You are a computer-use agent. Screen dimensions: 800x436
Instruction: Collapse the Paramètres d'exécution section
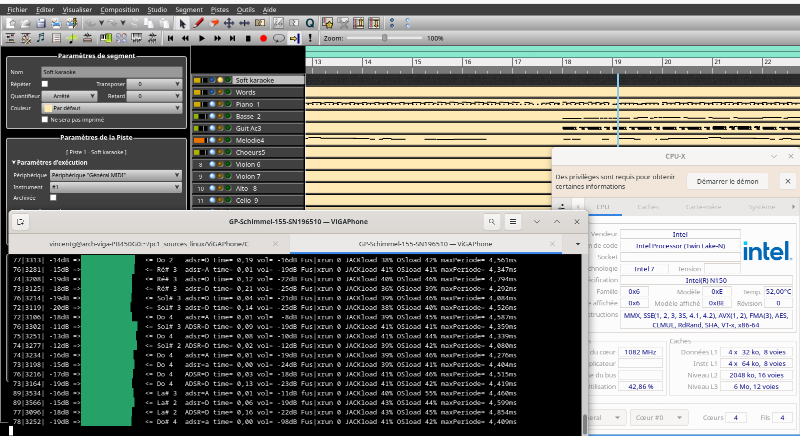[14, 161]
